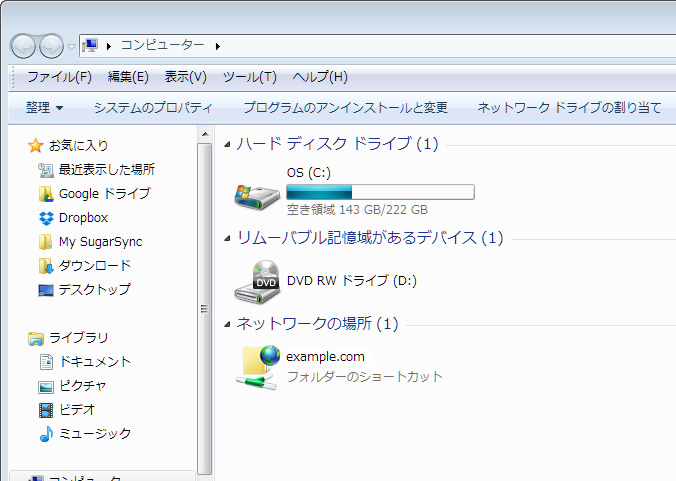Click the ダウンロード folder icon
The image size is (676, 481).
click(x=46, y=266)
